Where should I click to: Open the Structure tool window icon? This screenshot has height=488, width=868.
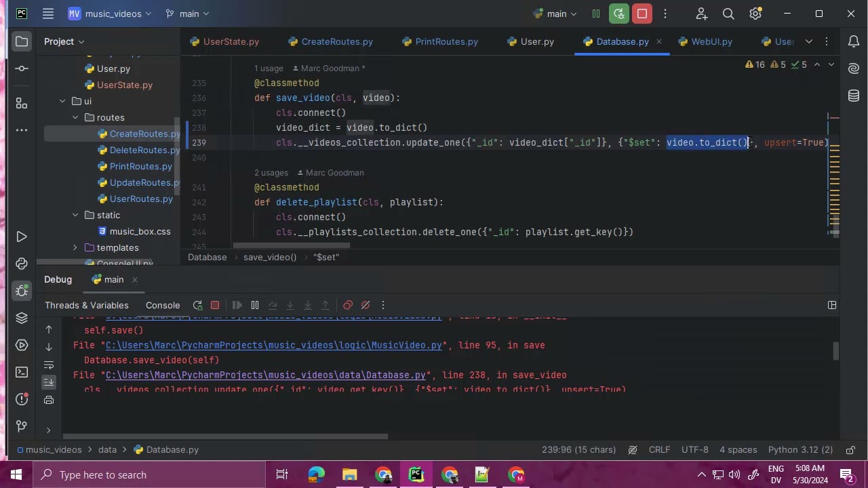pos(22,103)
